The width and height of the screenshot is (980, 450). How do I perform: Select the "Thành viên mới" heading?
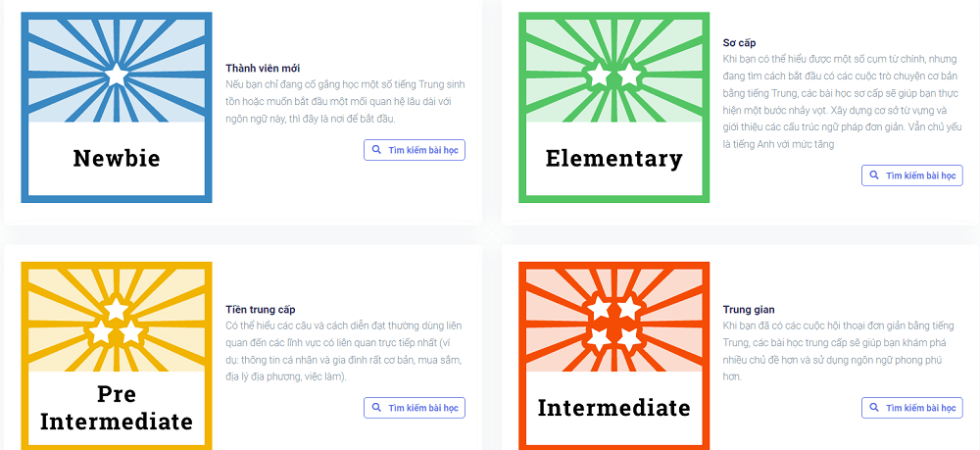263,68
